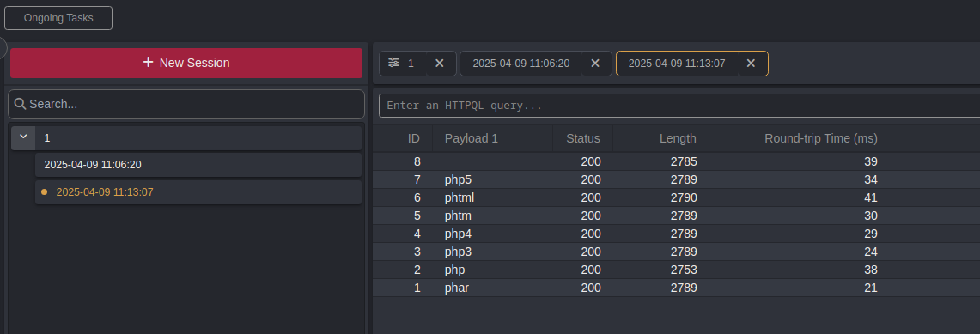
Task: Select result row with payload php5
Action: click(x=676, y=179)
